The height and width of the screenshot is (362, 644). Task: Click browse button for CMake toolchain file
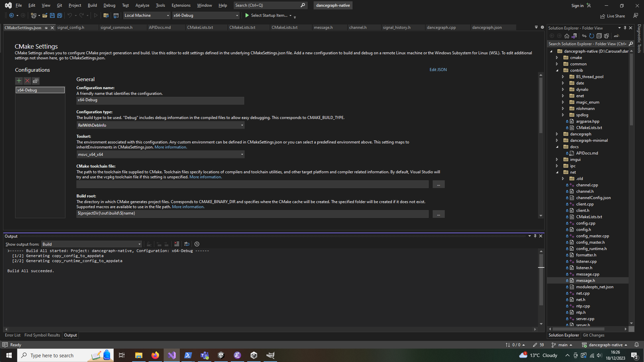click(x=438, y=185)
